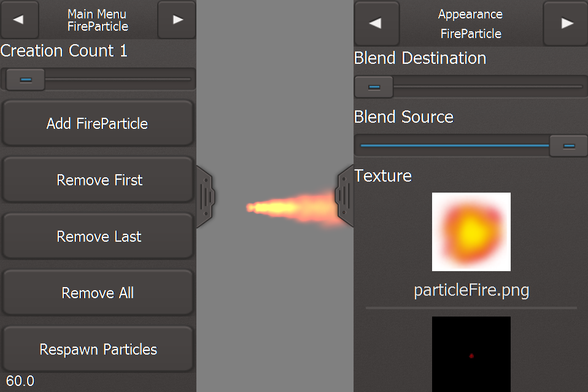Click right arrow of Appearance panel
The image size is (588, 392).
coord(566,23)
